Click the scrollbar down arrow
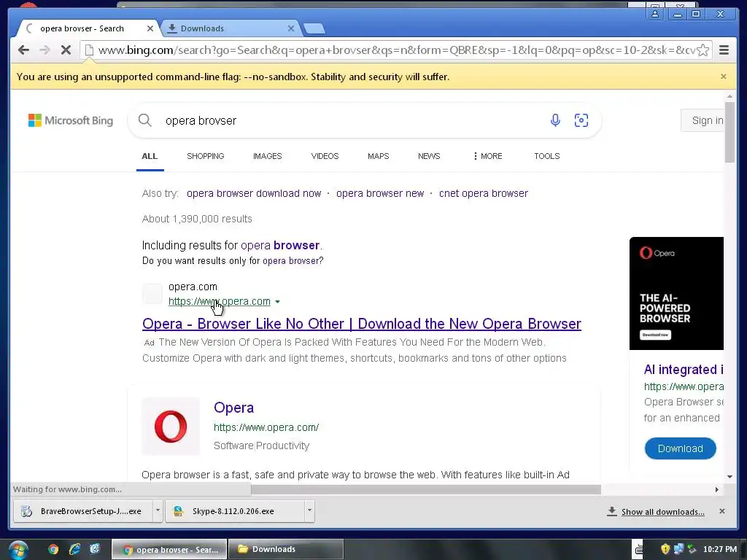This screenshot has height=560, width=747. (x=729, y=477)
